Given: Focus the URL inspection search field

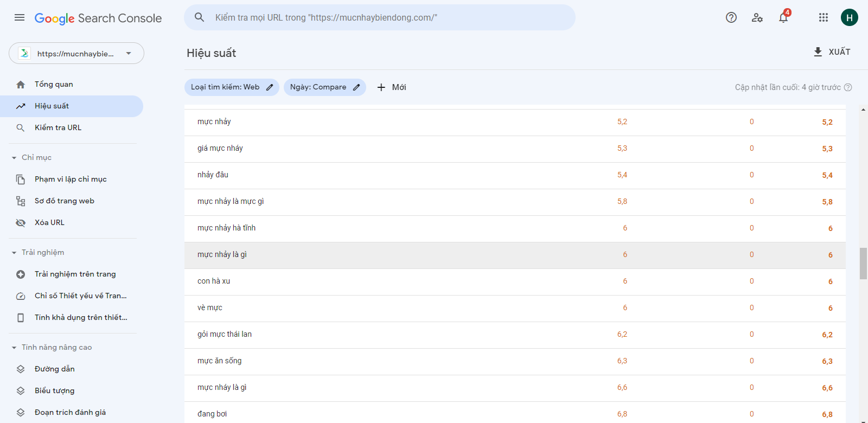Looking at the screenshot, I should (x=380, y=17).
